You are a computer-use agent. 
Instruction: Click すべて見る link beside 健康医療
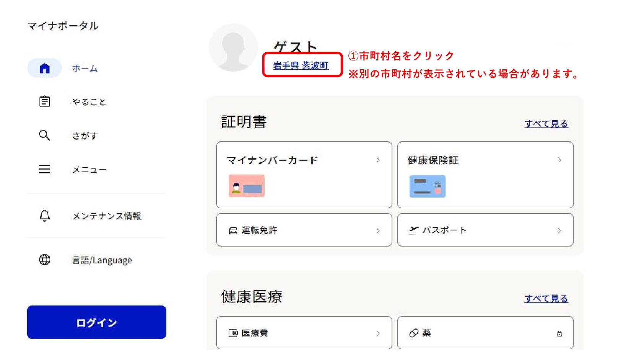point(546,298)
